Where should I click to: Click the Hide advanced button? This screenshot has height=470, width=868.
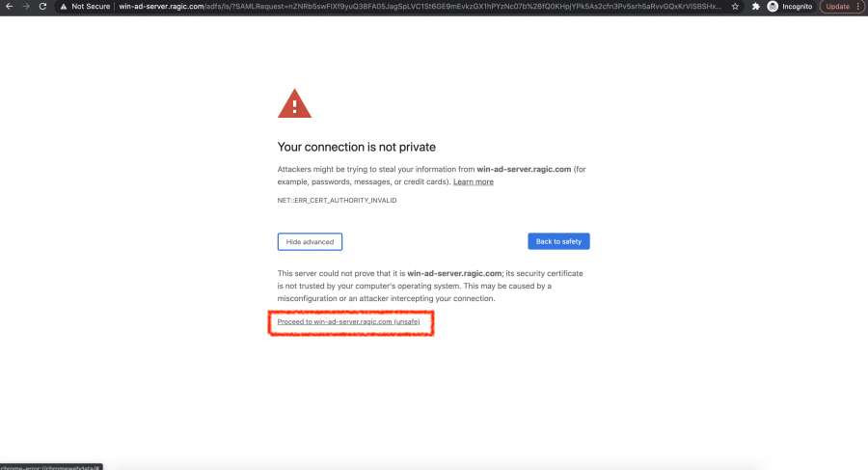[310, 241]
